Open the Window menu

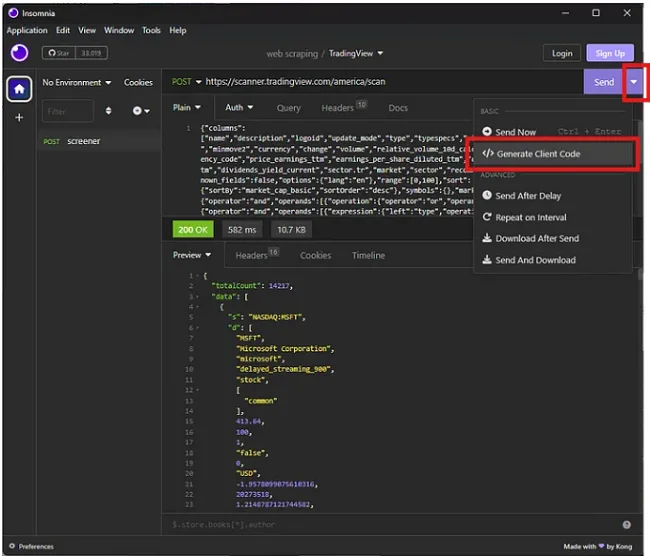(119, 30)
